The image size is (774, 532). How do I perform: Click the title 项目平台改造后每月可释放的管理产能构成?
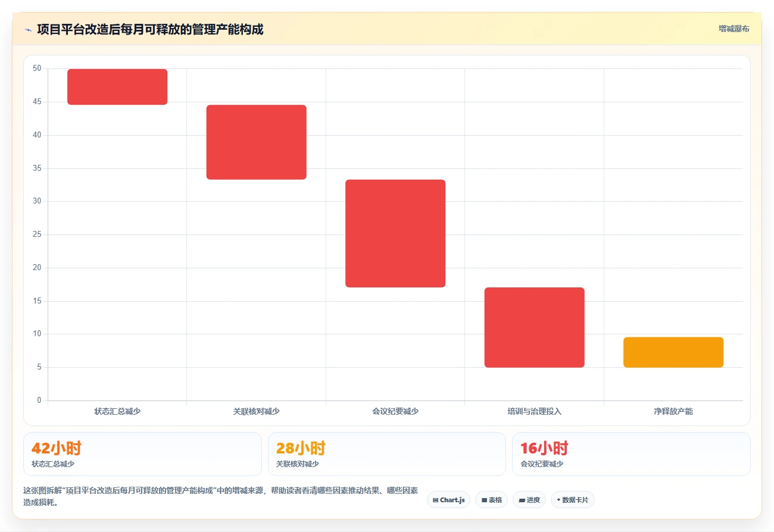click(x=150, y=29)
